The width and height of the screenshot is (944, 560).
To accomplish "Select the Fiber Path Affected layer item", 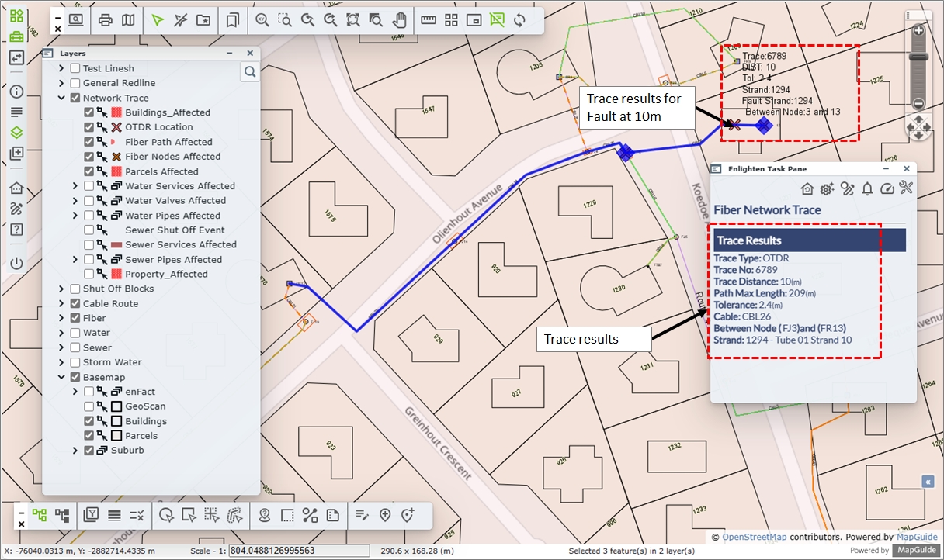I will (x=168, y=142).
